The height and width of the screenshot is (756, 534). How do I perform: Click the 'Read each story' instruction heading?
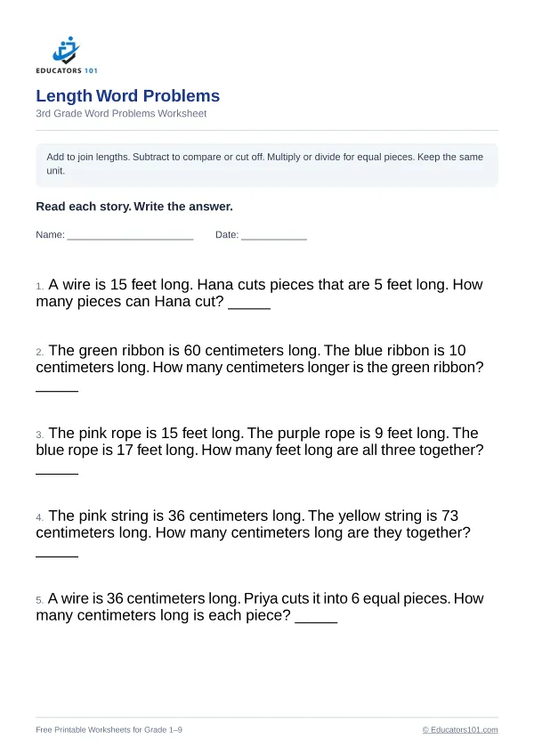click(134, 207)
